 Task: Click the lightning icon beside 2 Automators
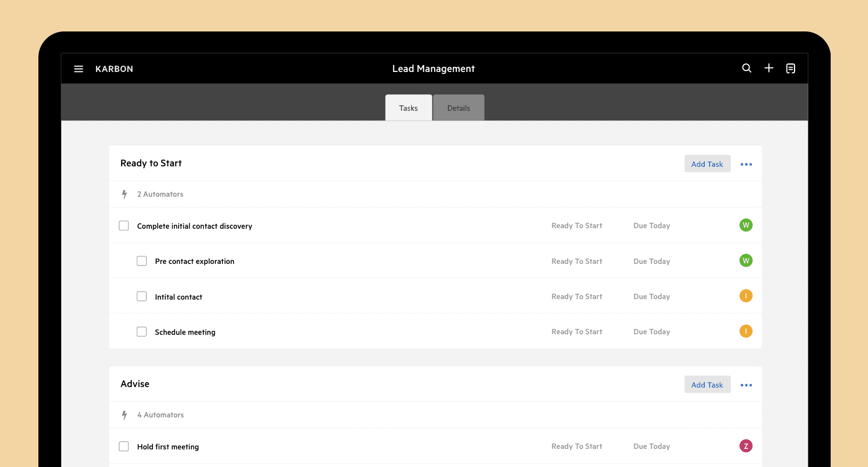(x=124, y=195)
